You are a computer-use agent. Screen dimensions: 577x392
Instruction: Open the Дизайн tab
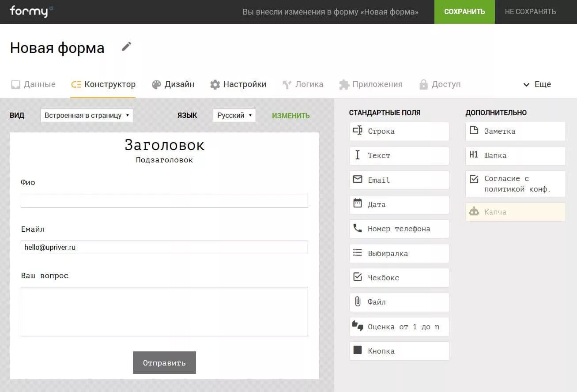click(x=173, y=84)
